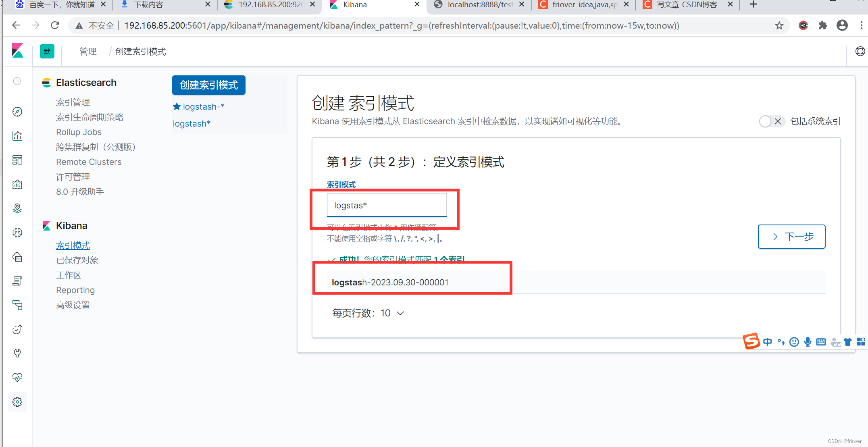Click 管理 breadcrumb link
Viewport: 868px width, 447px height.
[x=88, y=52]
